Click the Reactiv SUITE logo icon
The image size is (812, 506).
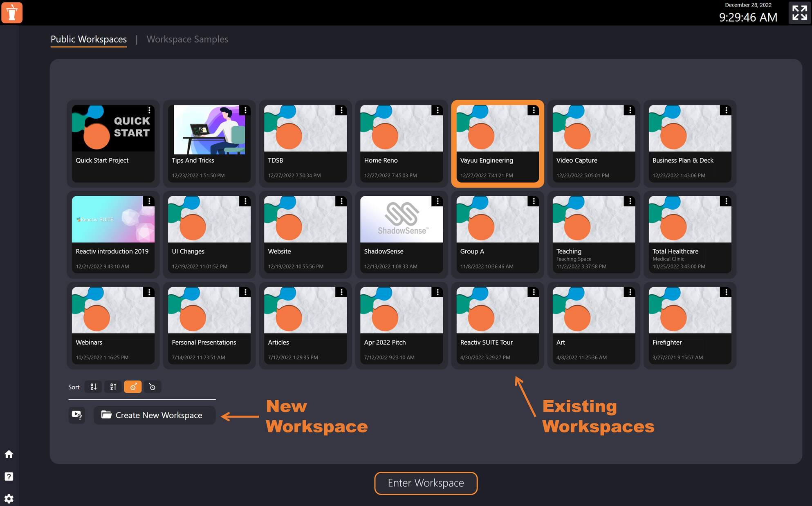pyautogui.click(x=12, y=13)
